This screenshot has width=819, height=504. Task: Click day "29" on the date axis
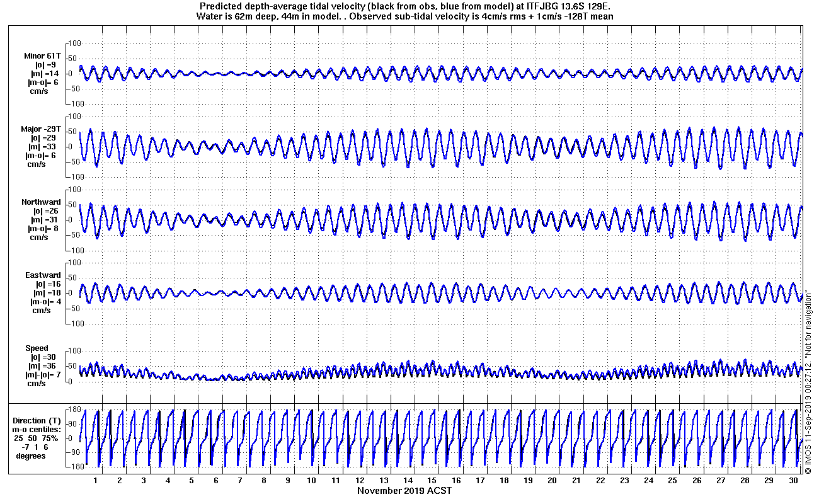click(x=769, y=481)
